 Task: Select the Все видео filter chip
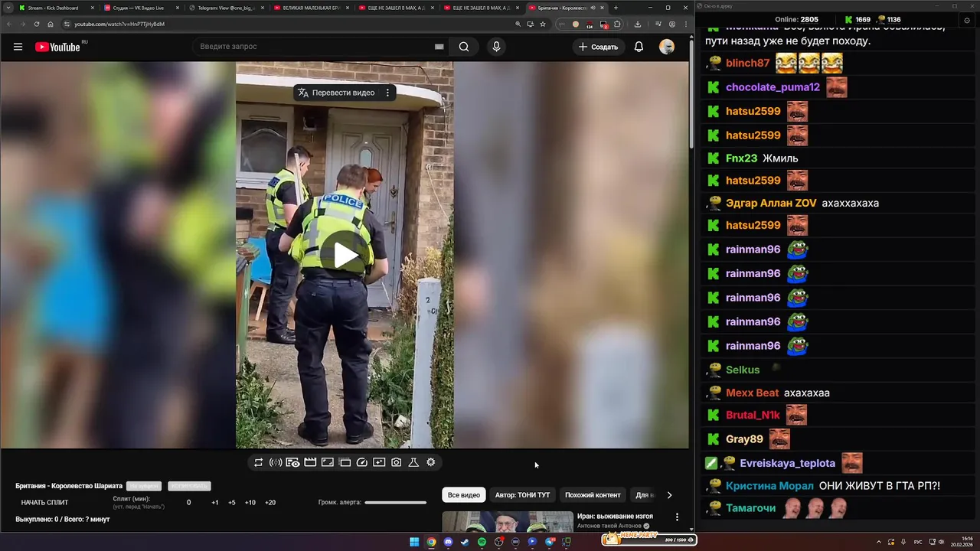click(464, 495)
